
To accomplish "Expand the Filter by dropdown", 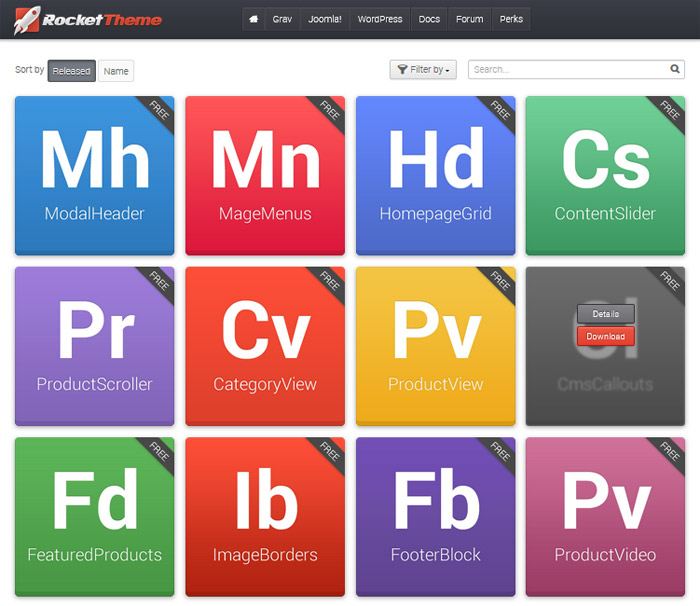I will 423,70.
